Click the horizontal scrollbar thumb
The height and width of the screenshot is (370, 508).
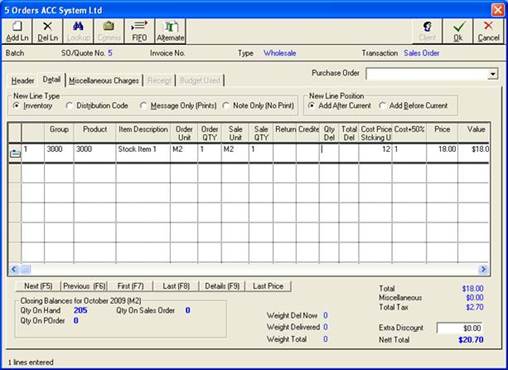pyautogui.click(x=26, y=269)
